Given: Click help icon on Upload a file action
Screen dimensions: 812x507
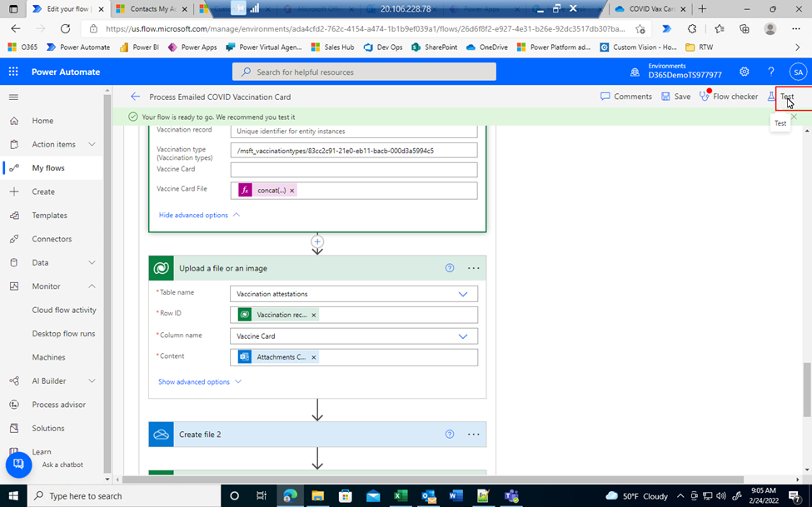Looking at the screenshot, I should click(x=450, y=268).
